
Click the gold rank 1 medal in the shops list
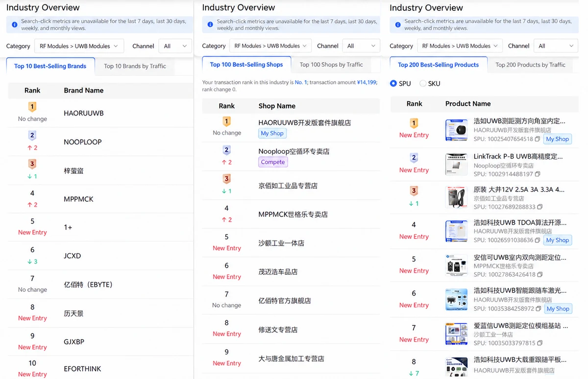click(227, 121)
